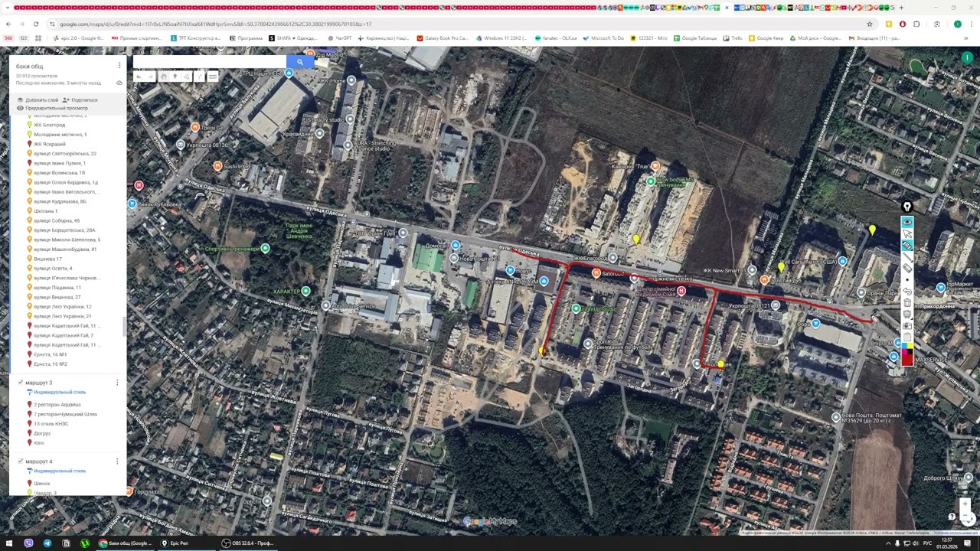Screen dimensions: 980x551
Task: Click Поделиться
Action: click(x=80, y=100)
